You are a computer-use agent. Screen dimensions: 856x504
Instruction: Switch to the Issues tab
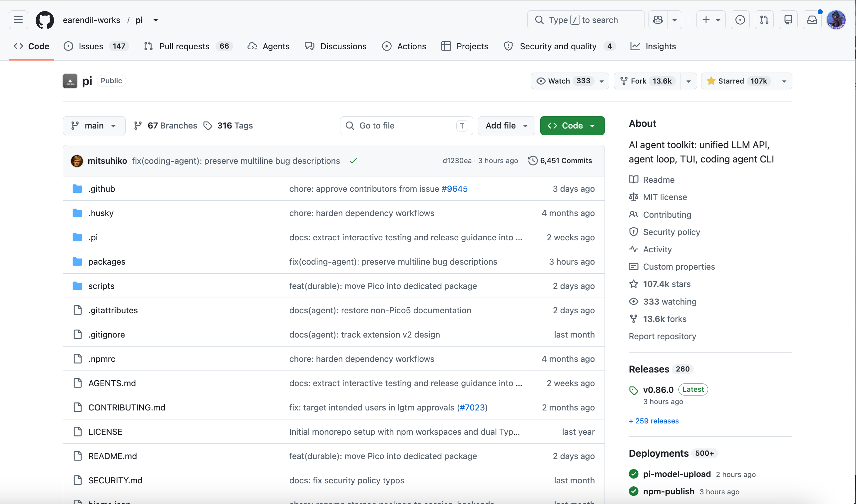point(96,46)
